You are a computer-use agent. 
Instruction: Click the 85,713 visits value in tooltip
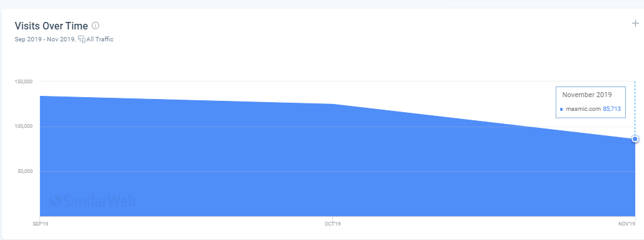coord(611,109)
